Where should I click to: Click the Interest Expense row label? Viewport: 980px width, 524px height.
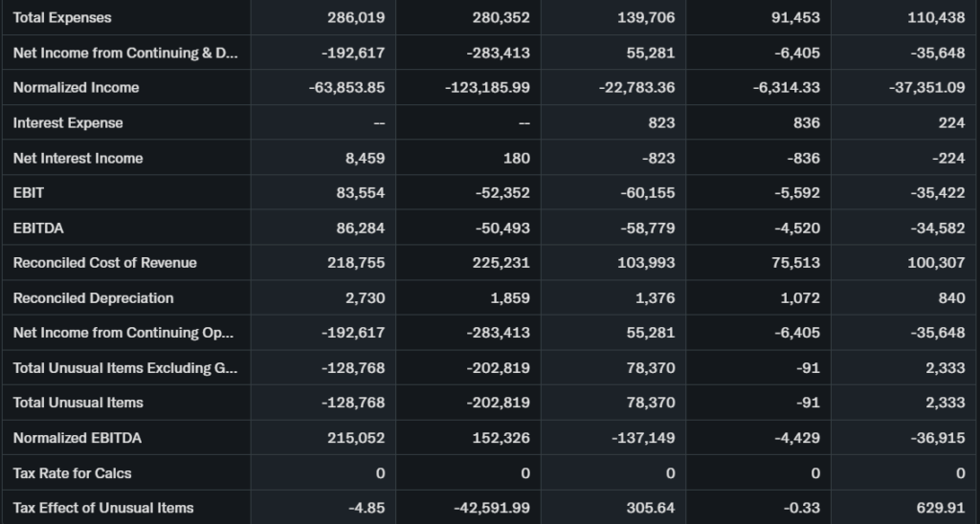tap(68, 122)
